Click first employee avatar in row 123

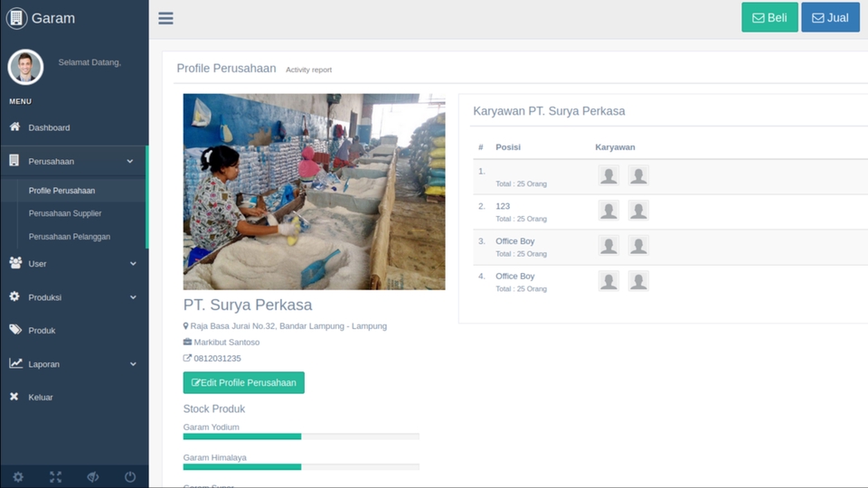pyautogui.click(x=609, y=211)
